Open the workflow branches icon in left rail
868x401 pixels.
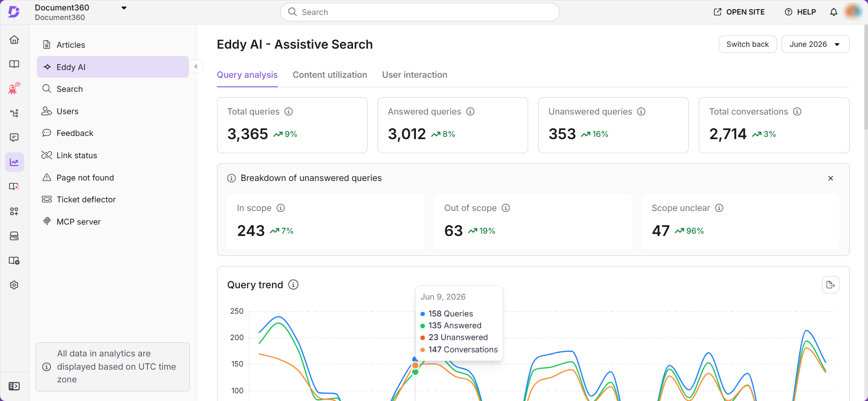click(x=14, y=113)
